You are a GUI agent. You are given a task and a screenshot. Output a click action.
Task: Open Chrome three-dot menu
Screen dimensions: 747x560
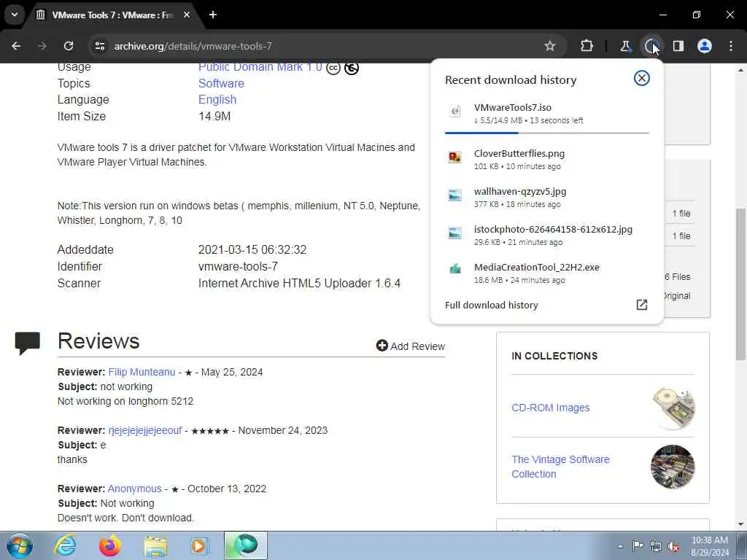(x=731, y=46)
